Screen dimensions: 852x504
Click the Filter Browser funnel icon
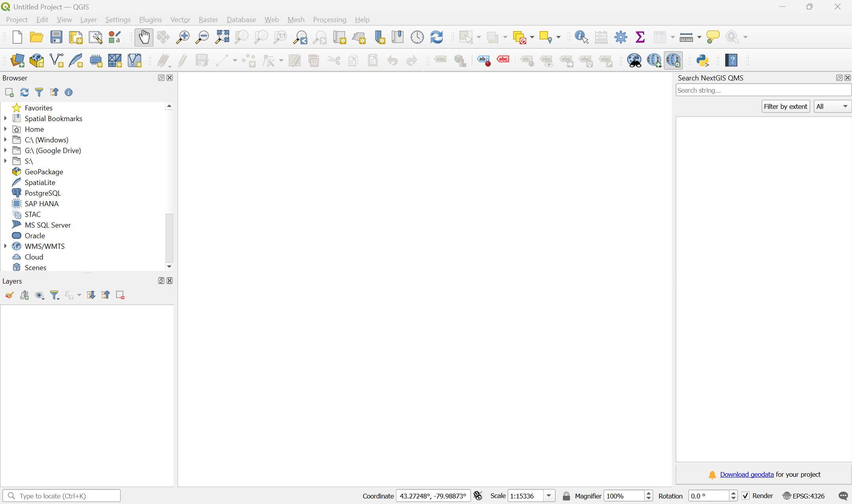tap(39, 92)
